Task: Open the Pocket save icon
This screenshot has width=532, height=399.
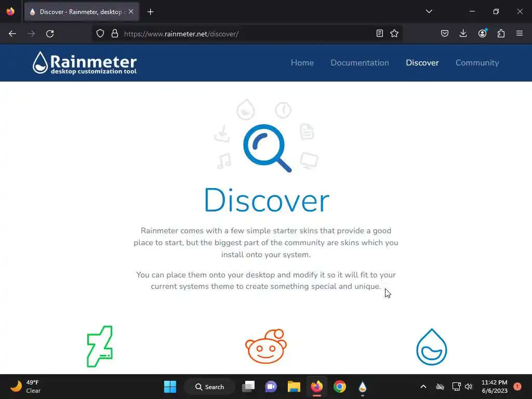Action: coord(445,34)
